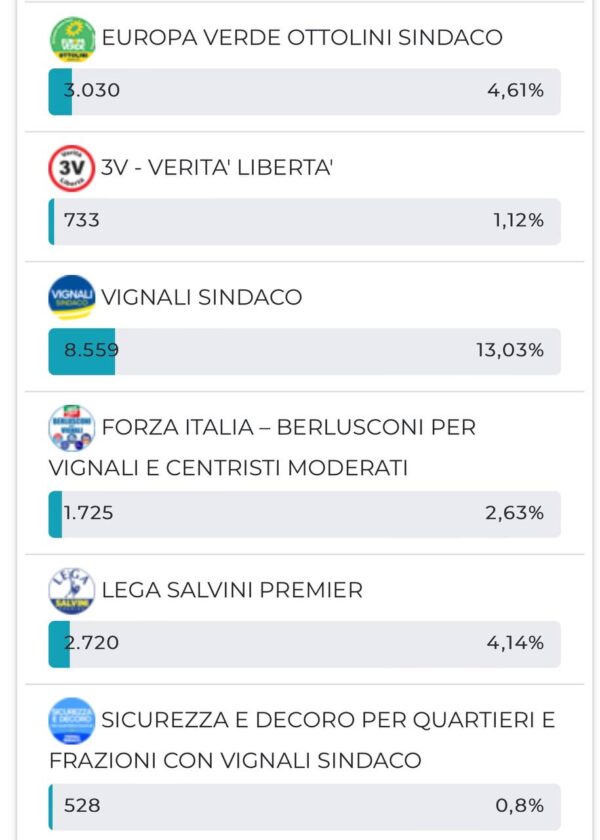
Task: Click Lega's 4,14% result bar
Action: 304,644
